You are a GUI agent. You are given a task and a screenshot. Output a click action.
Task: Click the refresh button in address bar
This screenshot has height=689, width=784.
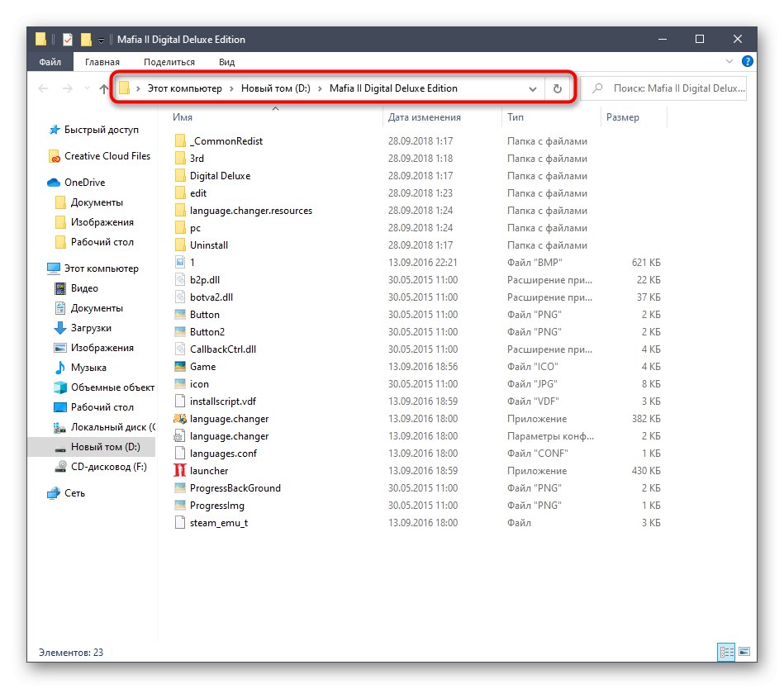[557, 88]
